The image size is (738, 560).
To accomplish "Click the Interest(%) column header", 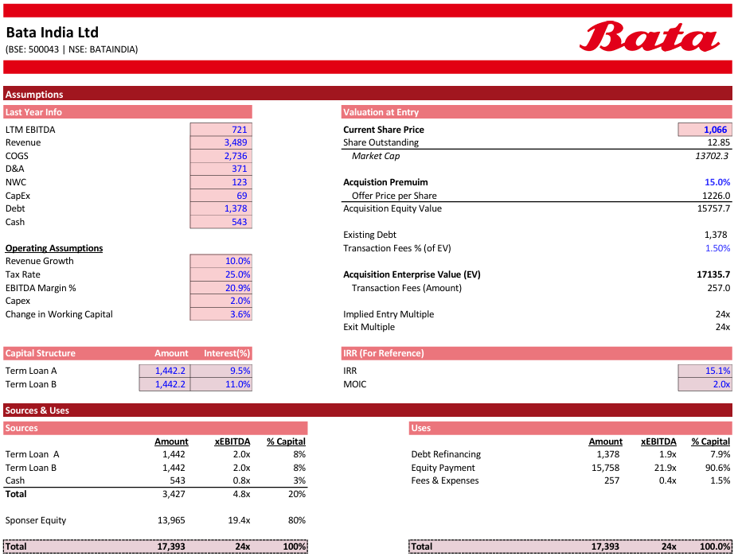I will tap(227, 353).
